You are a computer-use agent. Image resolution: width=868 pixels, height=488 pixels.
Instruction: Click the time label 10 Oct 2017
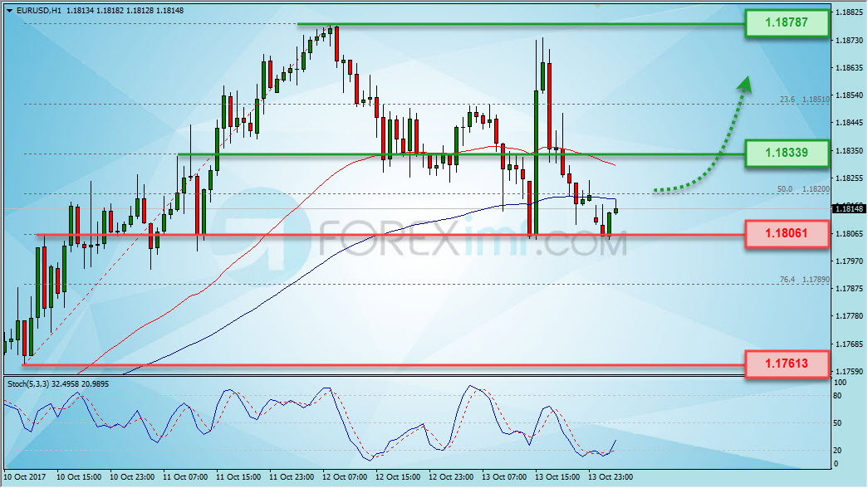coord(25,477)
